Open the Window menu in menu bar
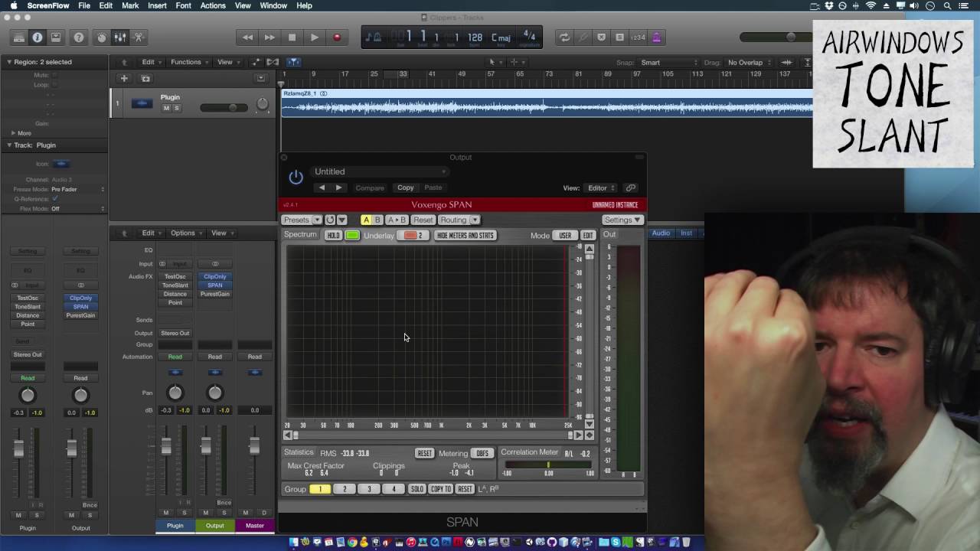 (x=273, y=5)
